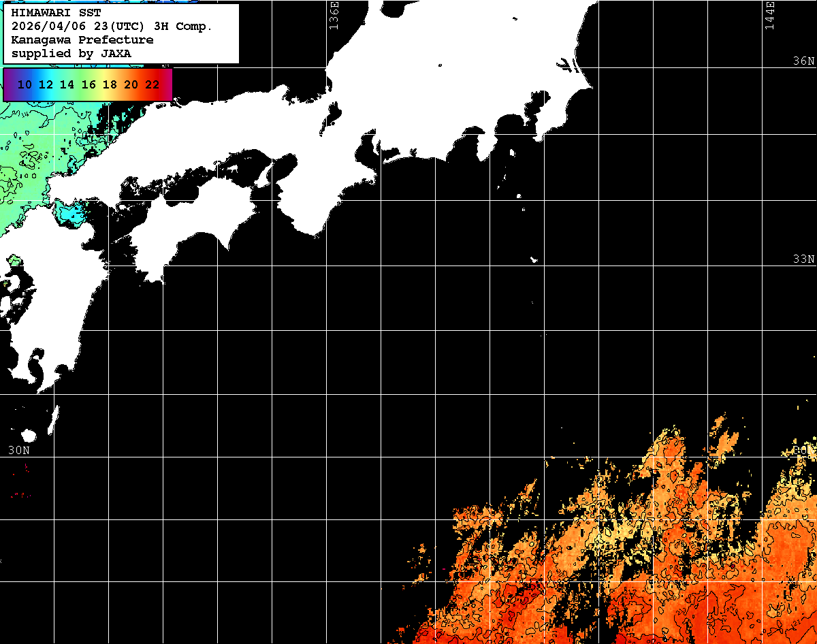This screenshot has height=644, width=817.
Task: Click the 30N latitude label on left
Action: pyautogui.click(x=18, y=450)
